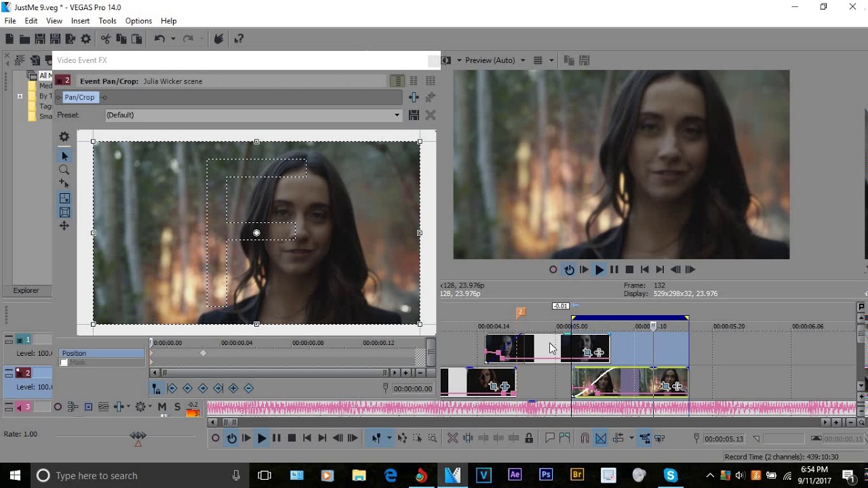
Task: Create a keyframe with the plus diamond
Action: (x=233, y=388)
